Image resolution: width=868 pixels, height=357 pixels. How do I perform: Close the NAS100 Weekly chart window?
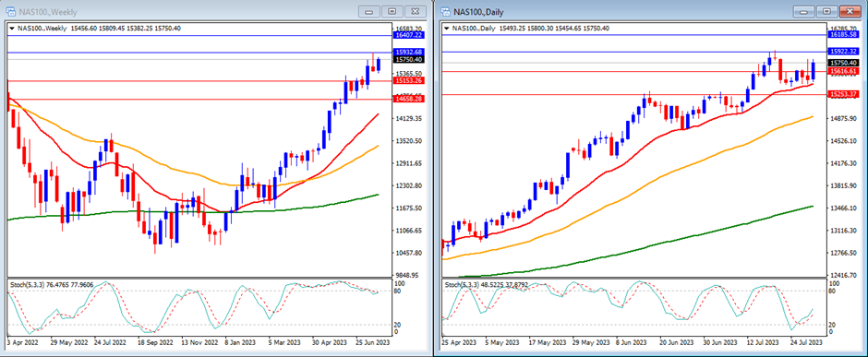(416, 11)
